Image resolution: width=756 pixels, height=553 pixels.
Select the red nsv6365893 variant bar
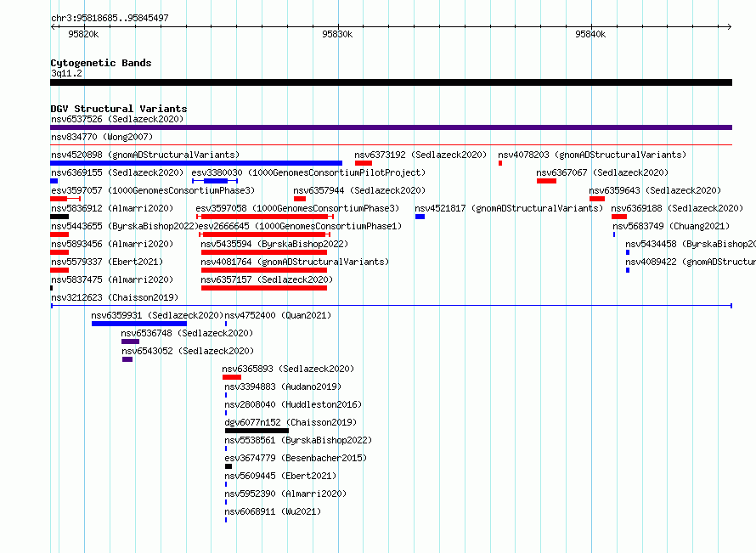click(x=232, y=377)
